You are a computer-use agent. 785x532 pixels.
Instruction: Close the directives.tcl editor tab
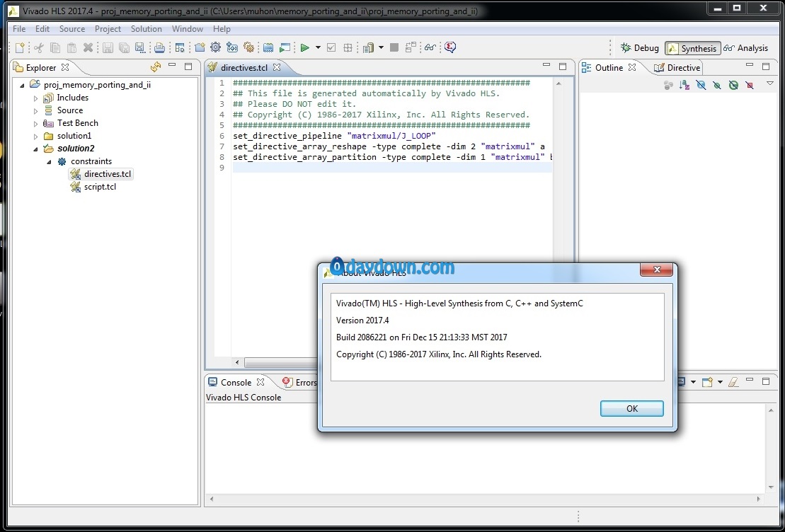click(276, 67)
